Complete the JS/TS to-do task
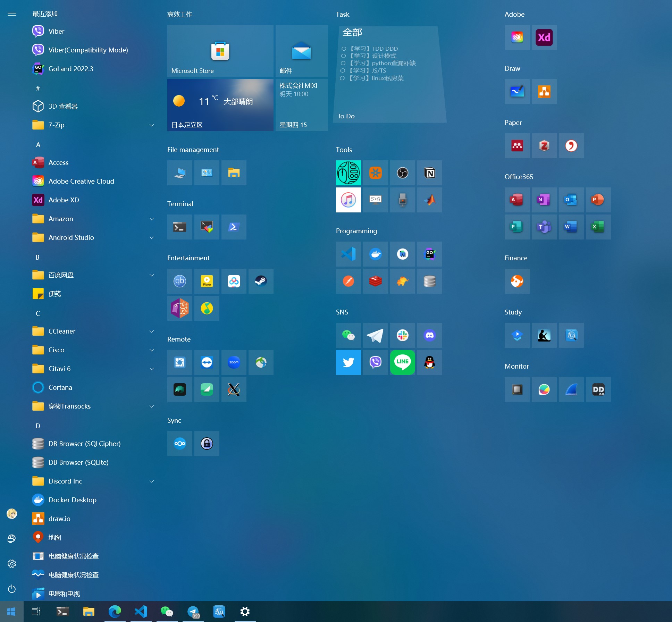The height and width of the screenshot is (622, 672). 343,70
